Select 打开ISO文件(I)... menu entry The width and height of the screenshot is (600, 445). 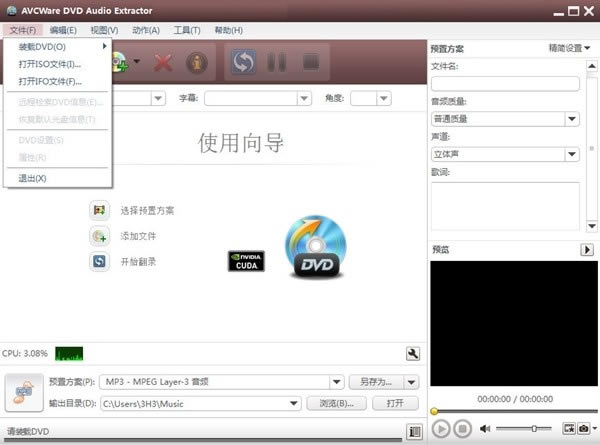[57, 64]
